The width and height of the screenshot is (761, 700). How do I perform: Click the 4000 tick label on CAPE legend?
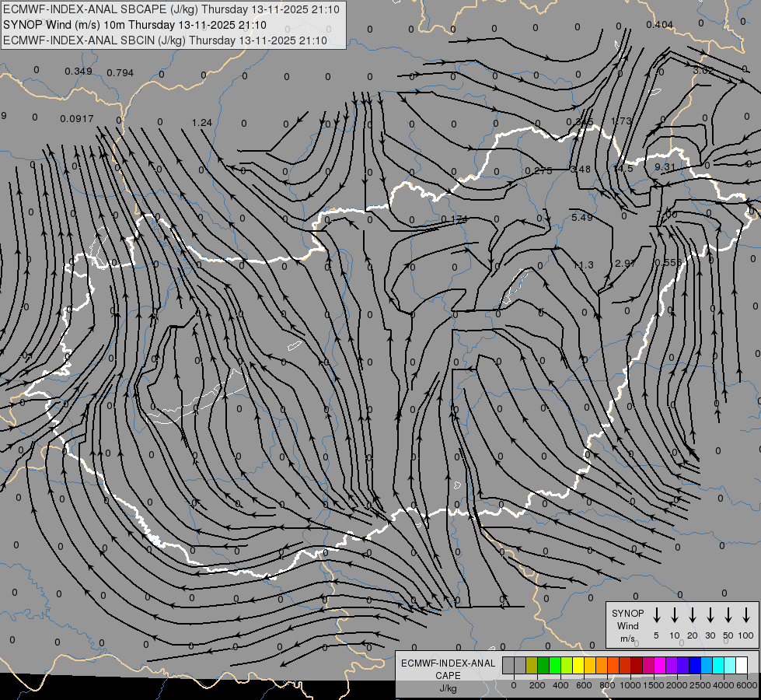pos(724,685)
